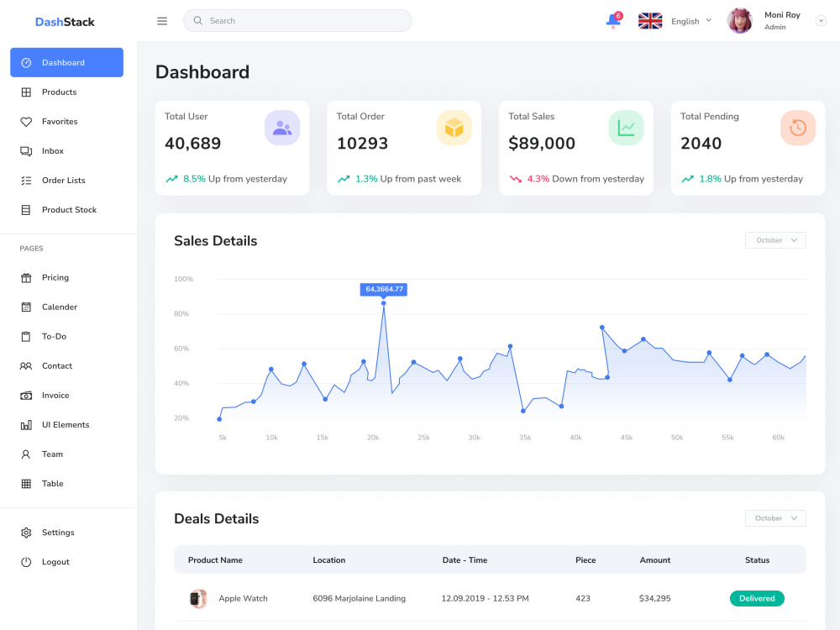
Task: Open the hamburger menu icon
Action: pos(162,21)
